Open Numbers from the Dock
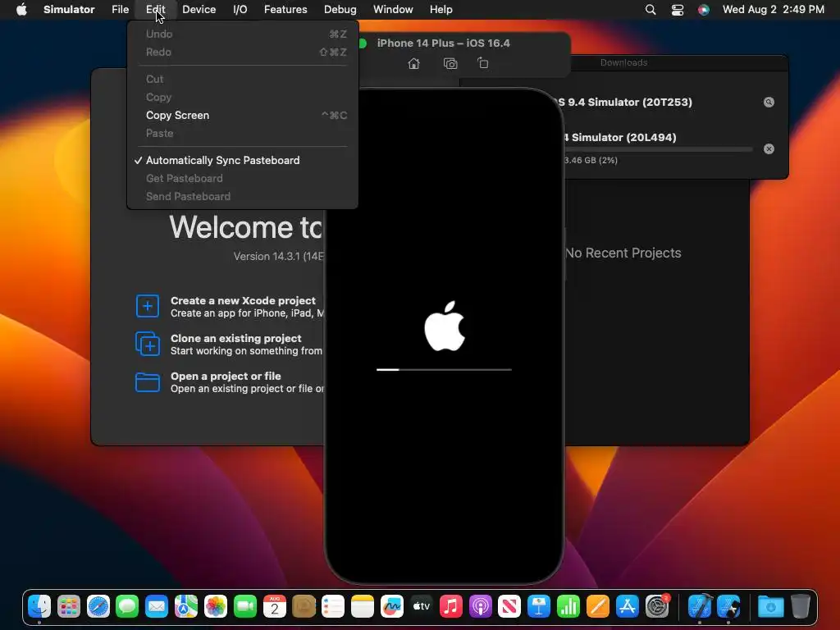Image resolution: width=840 pixels, height=630 pixels. (568, 606)
